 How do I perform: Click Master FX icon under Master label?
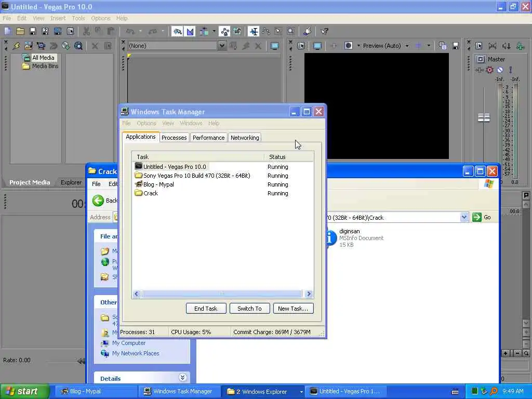click(480, 70)
